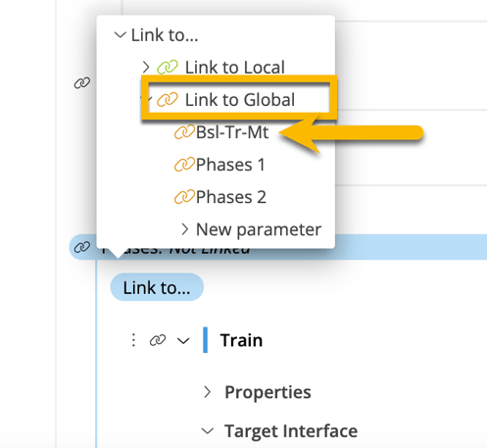Select Phases 1 global parameter
This screenshot has width=487, height=448.
click(x=230, y=165)
